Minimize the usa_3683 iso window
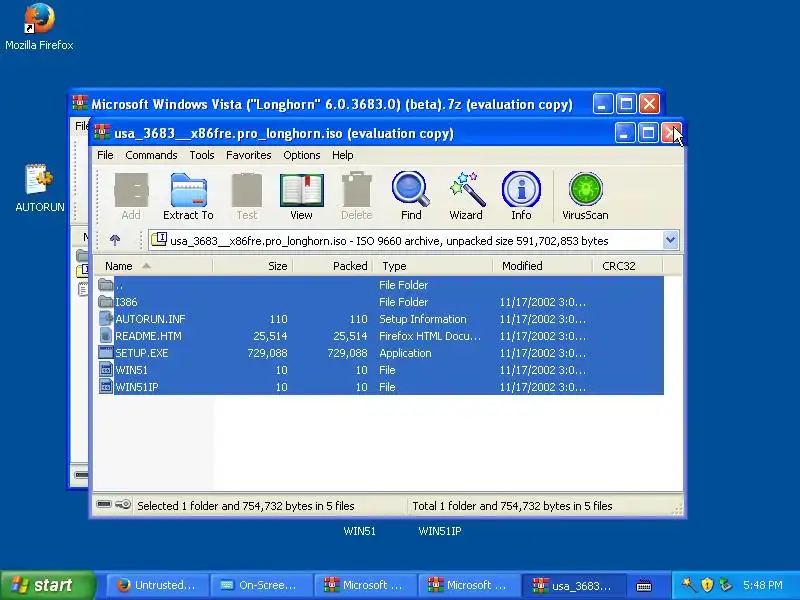Screen dimensions: 800x600 pyautogui.click(x=625, y=133)
